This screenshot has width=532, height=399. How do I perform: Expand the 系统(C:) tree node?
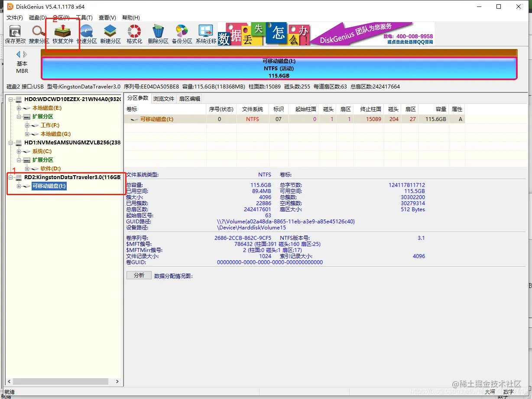click(19, 151)
